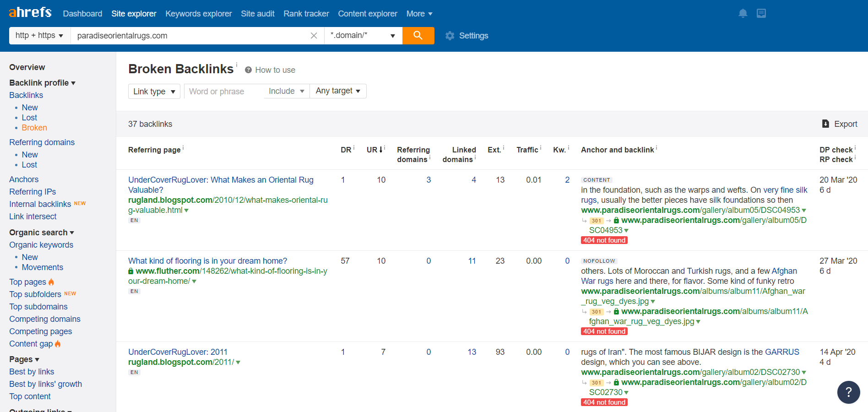Open Top subdomains report
Image resolution: width=868 pixels, height=412 pixels.
[38, 307]
